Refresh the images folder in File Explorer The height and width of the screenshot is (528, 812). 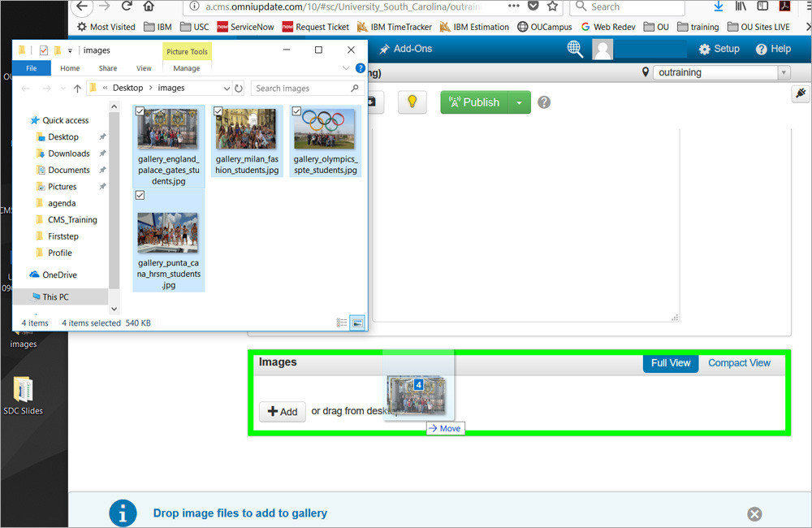click(238, 89)
